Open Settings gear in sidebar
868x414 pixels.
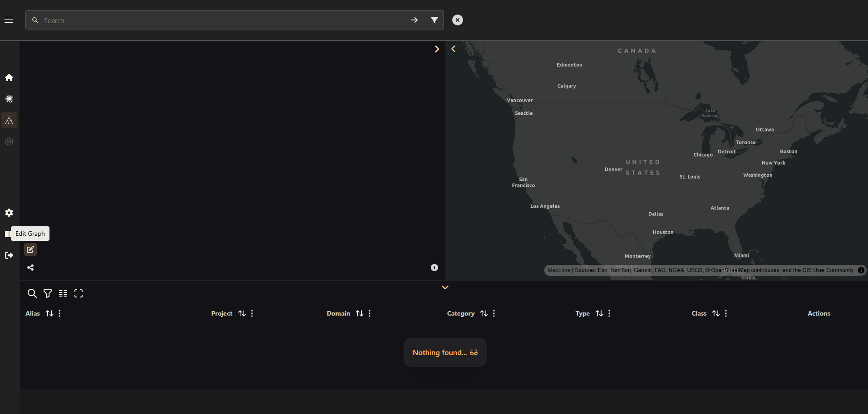coord(9,213)
